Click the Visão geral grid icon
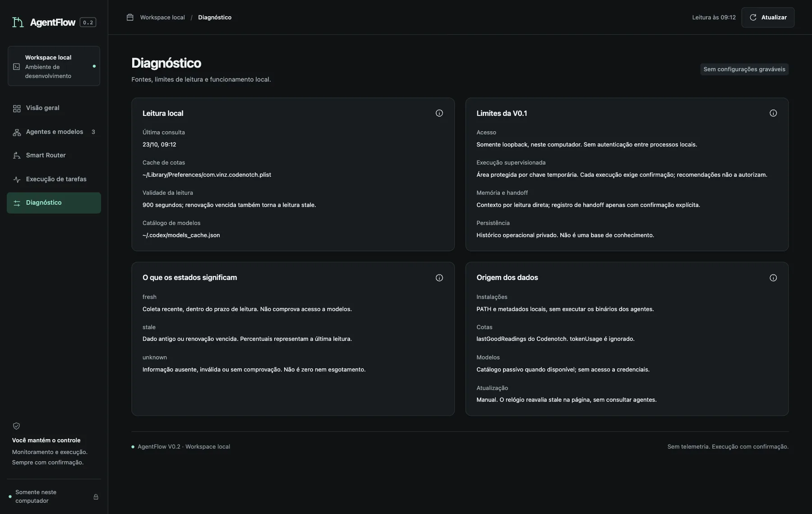Image resolution: width=812 pixels, height=514 pixels. pyautogui.click(x=17, y=108)
